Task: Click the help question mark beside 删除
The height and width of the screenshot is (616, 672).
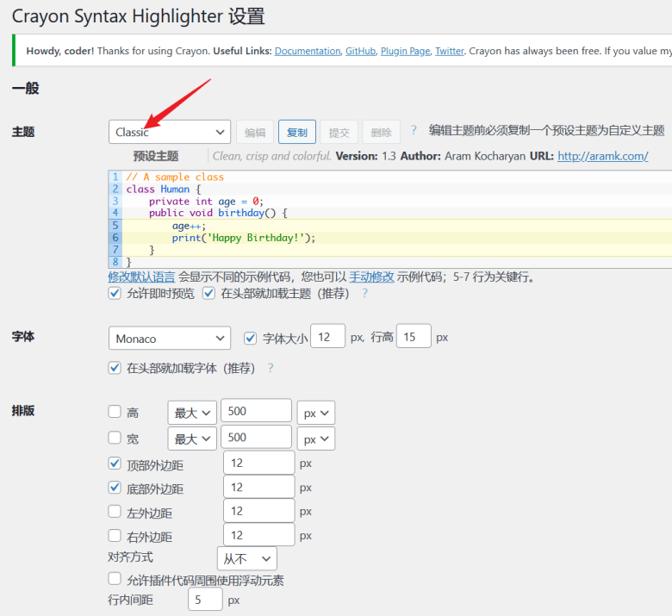Action: pos(414,130)
